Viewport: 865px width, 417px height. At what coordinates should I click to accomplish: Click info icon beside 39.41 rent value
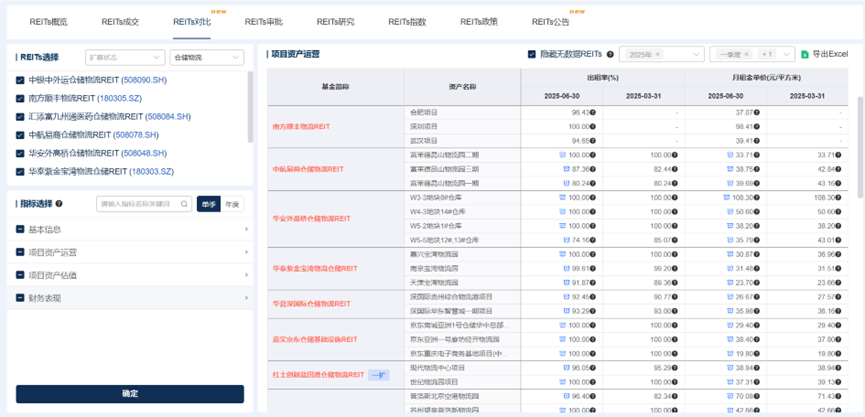[x=757, y=140]
